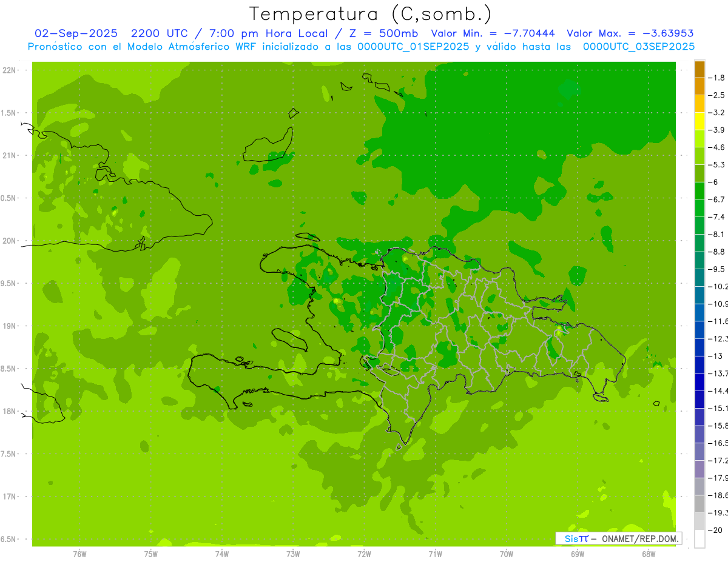Pick the teal swatch between -9.5 and -10.2
Screen dimensions: 728x562
click(x=699, y=278)
